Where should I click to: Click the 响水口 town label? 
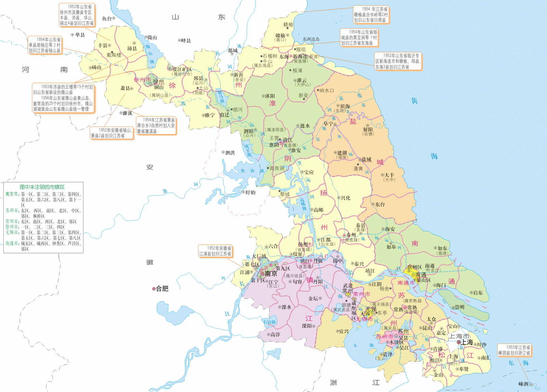(327, 90)
